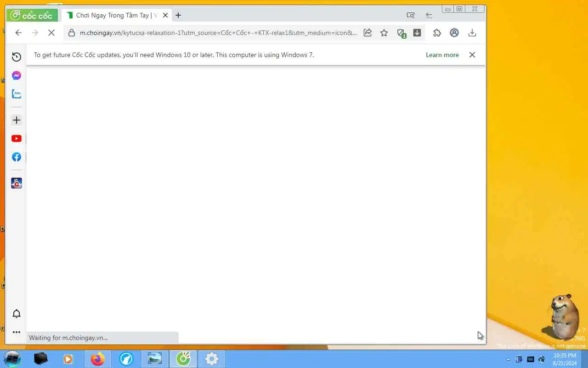The width and height of the screenshot is (588, 368).
Task: Open the clock showing 10:35 PM
Action: click(x=565, y=359)
